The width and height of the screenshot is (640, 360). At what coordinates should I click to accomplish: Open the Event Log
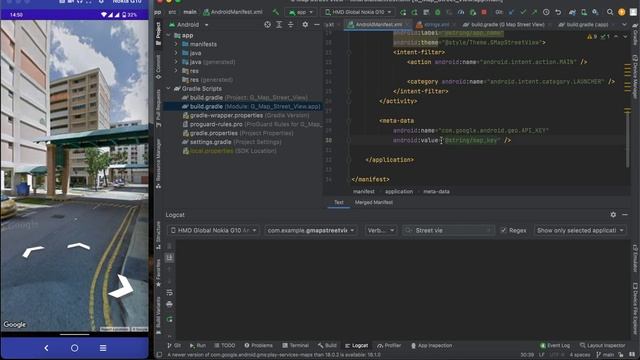pyautogui.click(x=555, y=345)
